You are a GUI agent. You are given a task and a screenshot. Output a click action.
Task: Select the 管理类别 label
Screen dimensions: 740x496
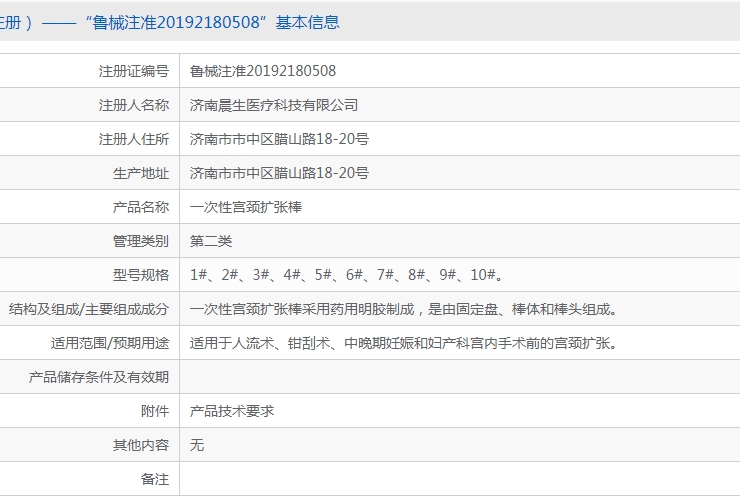point(141,241)
